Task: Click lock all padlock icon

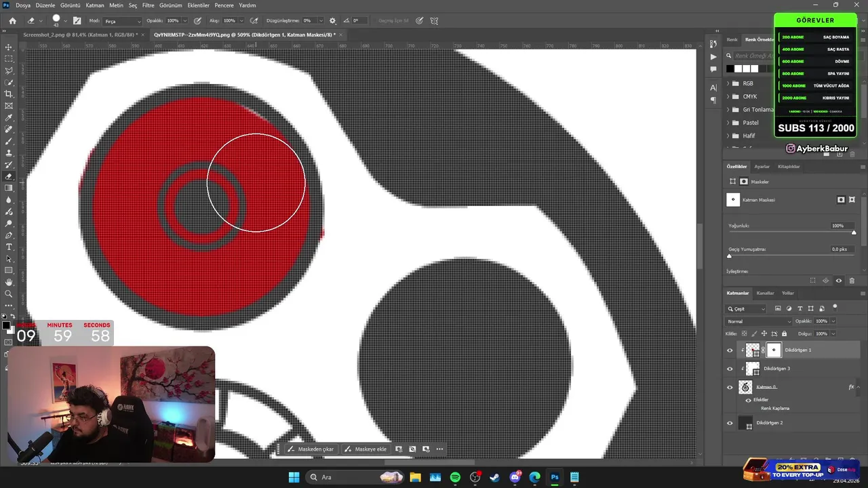Action: pos(784,333)
